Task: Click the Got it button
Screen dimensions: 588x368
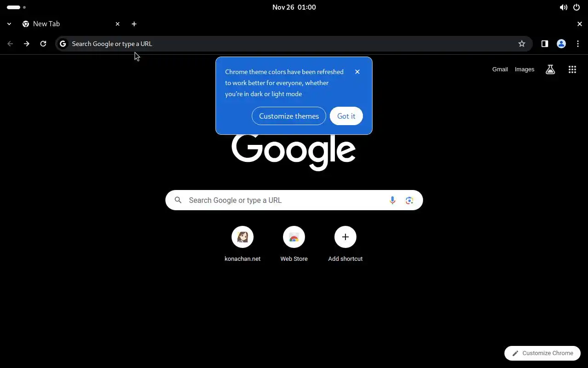Action: 346,116
